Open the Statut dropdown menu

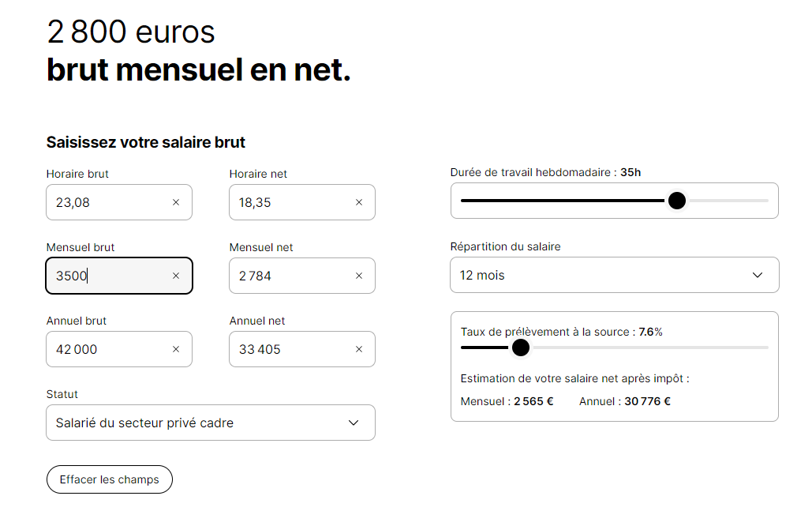pos(210,423)
